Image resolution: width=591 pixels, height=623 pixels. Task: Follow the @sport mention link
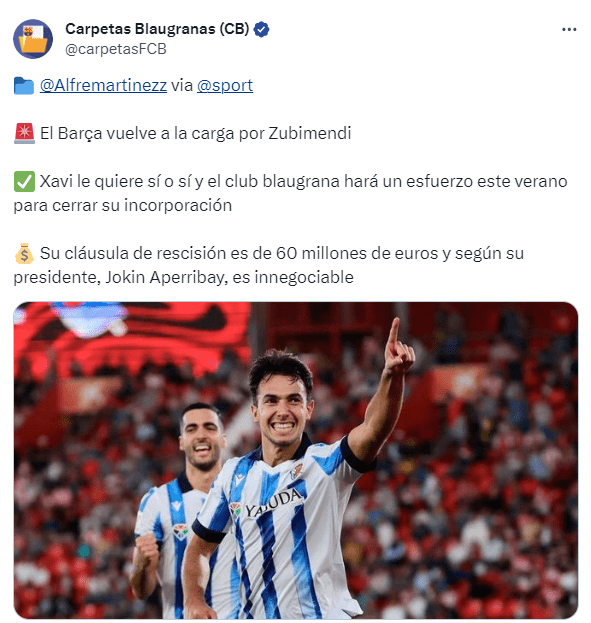(x=225, y=85)
